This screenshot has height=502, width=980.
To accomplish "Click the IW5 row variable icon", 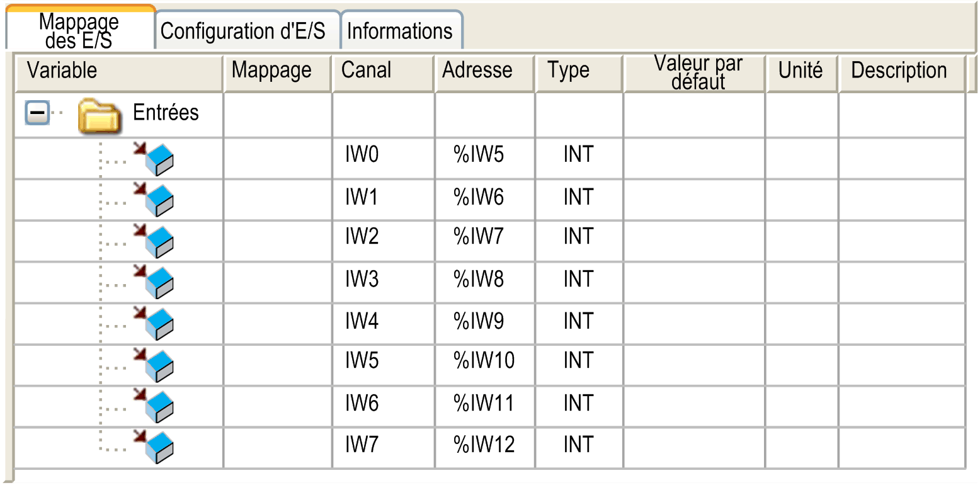I will click(154, 365).
